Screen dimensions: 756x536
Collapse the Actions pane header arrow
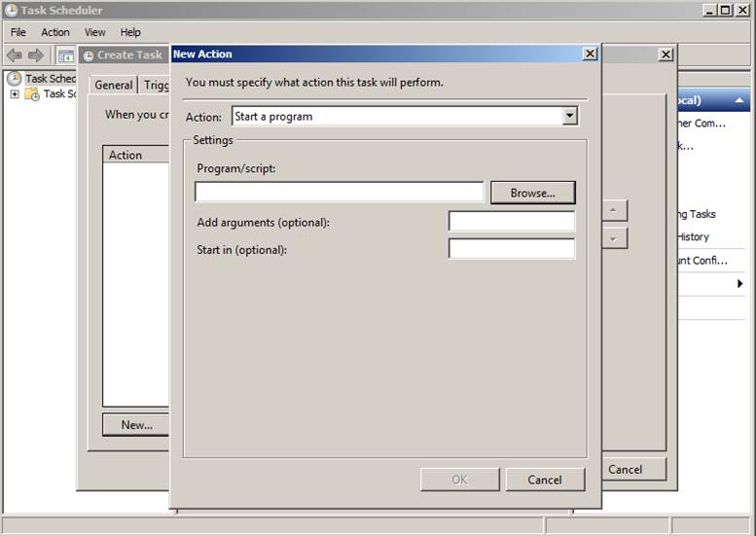[739, 100]
